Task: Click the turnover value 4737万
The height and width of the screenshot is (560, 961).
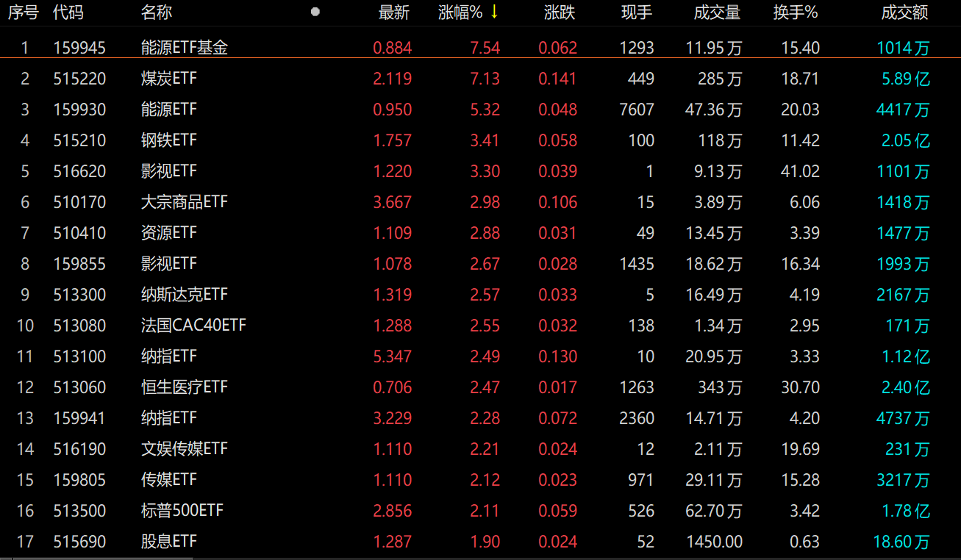Action: (x=904, y=418)
